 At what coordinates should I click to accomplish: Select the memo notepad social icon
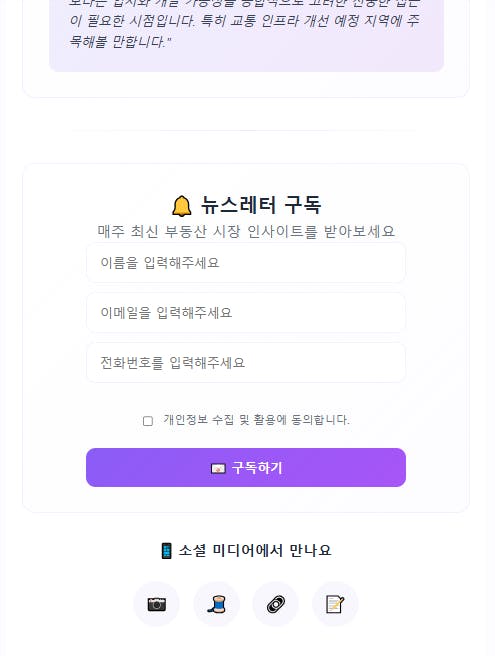point(335,604)
